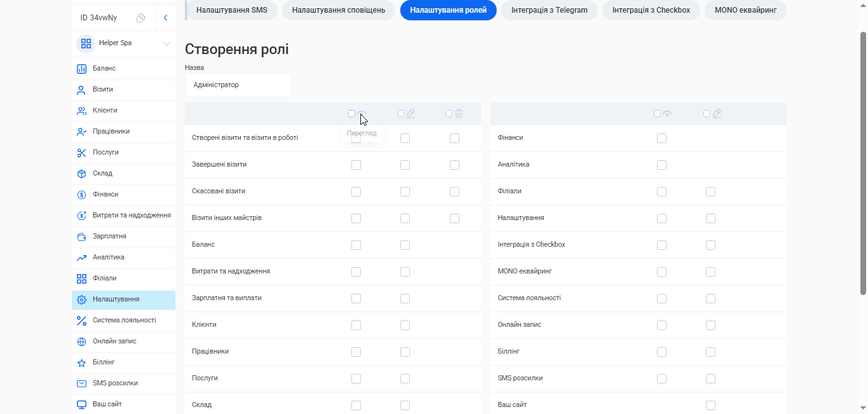Enable view permission for Завершені візити
Image resolution: width=868 pixels, height=414 pixels.
point(356,165)
